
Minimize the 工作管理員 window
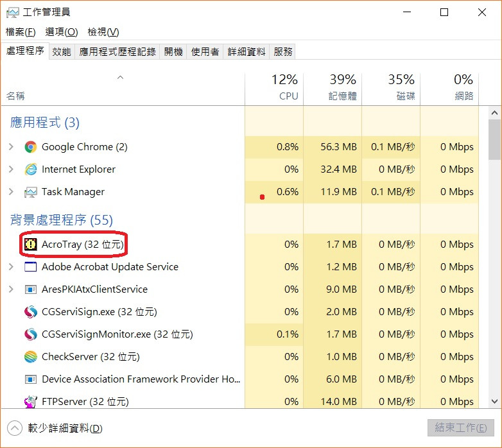coord(407,12)
